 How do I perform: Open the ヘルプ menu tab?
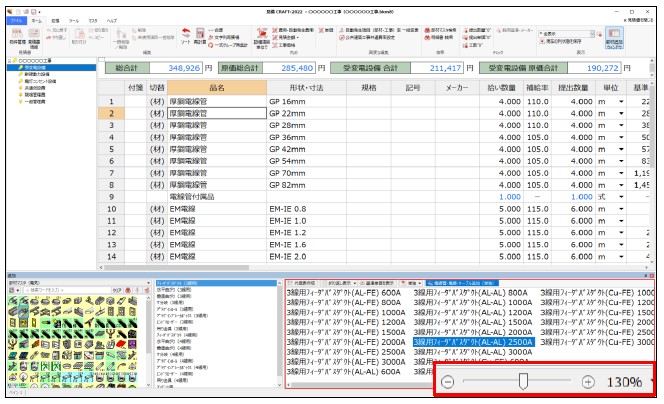tap(112, 20)
